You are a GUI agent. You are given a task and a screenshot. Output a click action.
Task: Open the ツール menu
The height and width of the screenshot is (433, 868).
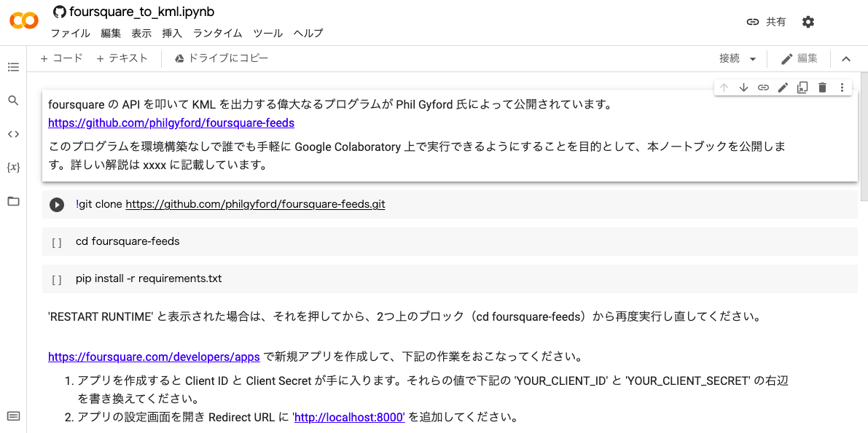(x=268, y=34)
